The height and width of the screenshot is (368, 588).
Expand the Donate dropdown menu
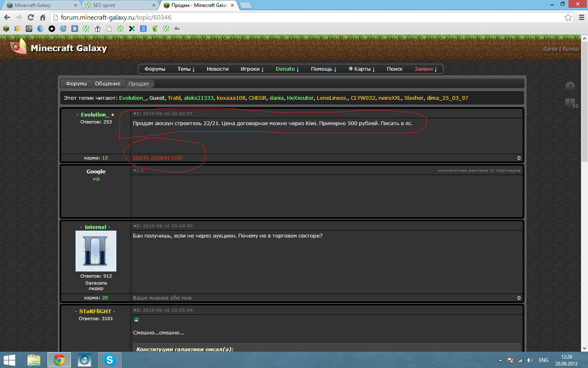pos(287,69)
